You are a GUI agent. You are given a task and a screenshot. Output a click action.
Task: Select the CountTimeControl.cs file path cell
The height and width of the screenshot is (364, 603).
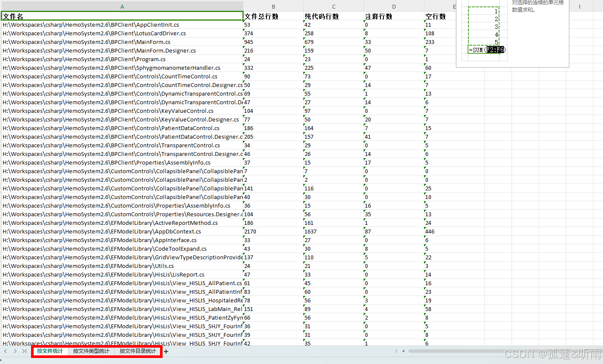122,77
